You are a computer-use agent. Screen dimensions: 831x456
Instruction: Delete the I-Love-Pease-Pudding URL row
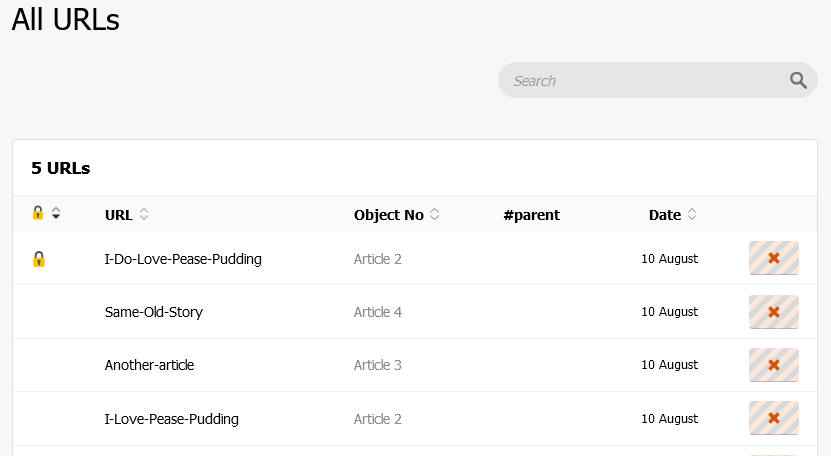pos(773,418)
